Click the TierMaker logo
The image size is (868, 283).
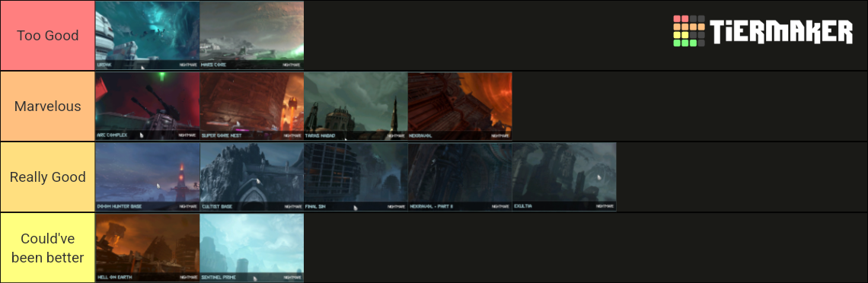point(763,31)
